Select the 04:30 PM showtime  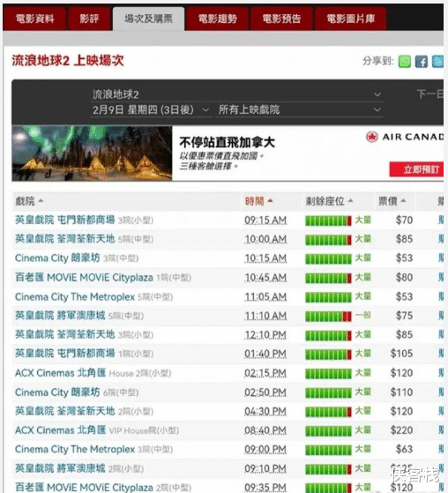(x=265, y=412)
